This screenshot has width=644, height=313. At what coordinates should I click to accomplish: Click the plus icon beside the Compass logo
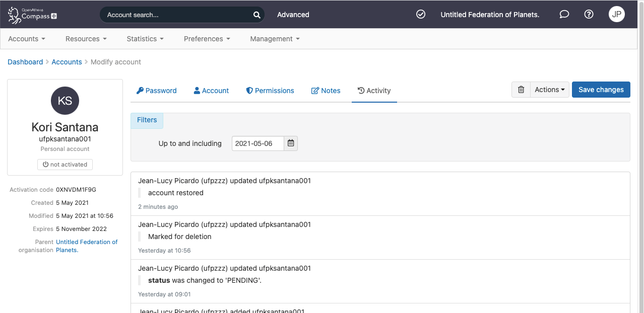coord(54,17)
